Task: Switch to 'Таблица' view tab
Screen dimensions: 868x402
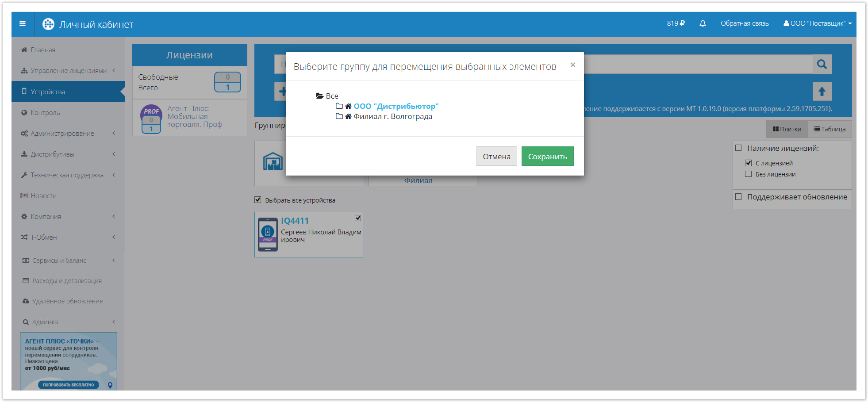Action: pyautogui.click(x=830, y=129)
